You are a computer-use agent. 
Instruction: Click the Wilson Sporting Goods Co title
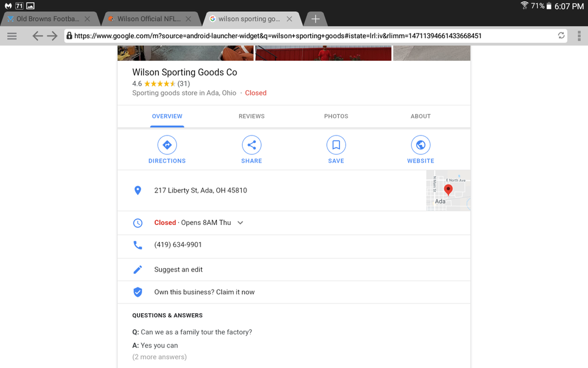pyautogui.click(x=185, y=72)
